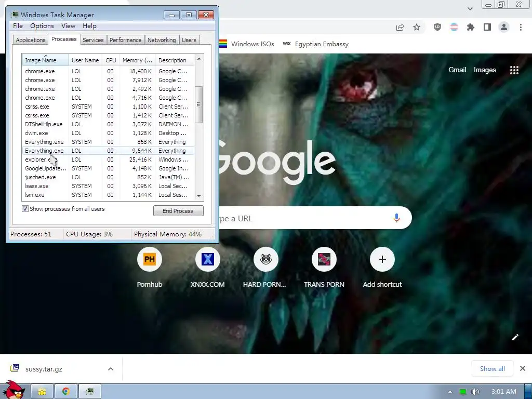The width and height of the screenshot is (532, 399).
Task: Sort processes by CPU column
Action: [111, 60]
